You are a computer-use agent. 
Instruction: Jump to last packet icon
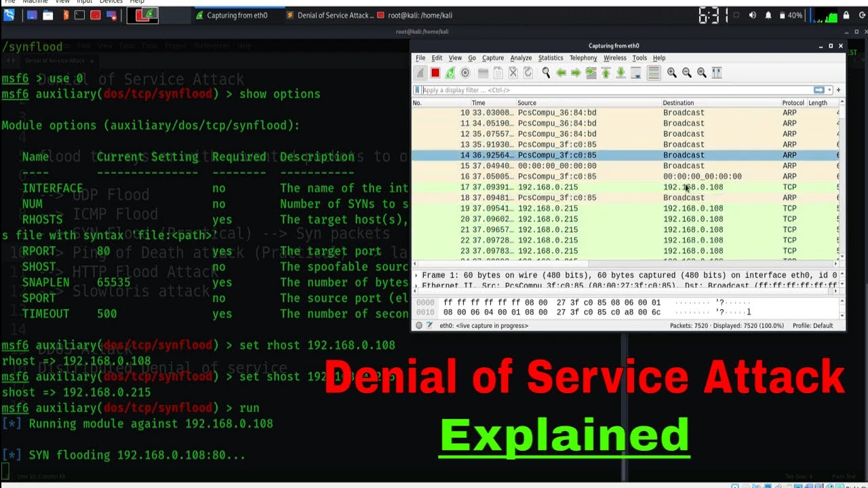pos(620,73)
